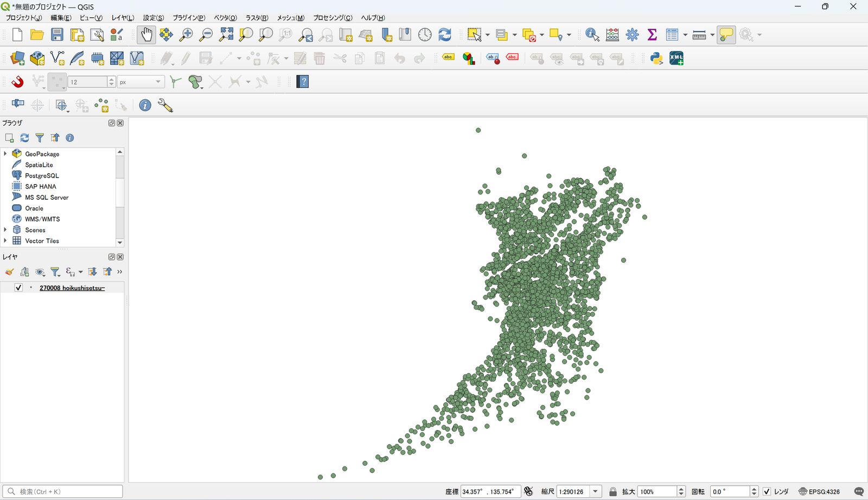Toggle the Map Tips speech bubble tool
This screenshot has width=868, height=500.
tap(726, 35)
